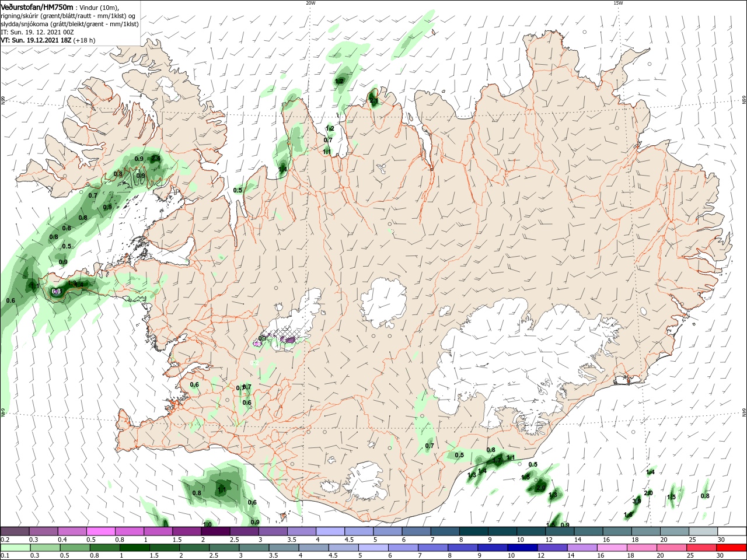Select the darkest purple snow legend swatch at 2
This screenshot has height=560, width=747.
216,531
